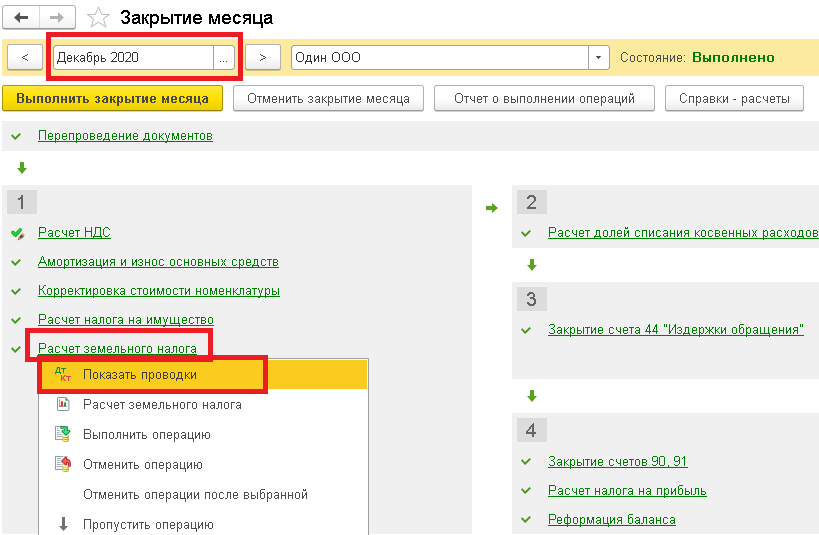Open period picker via '...' button

(224, 57)
